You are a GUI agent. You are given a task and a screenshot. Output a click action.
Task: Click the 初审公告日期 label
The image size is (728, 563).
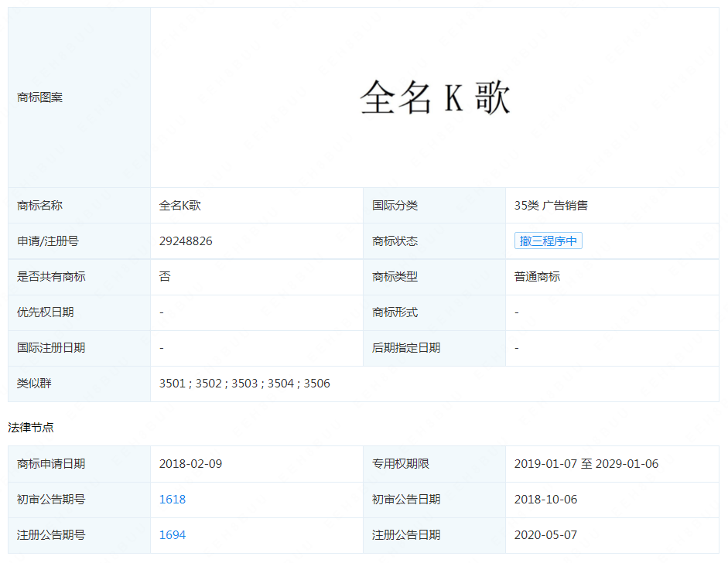[x=406, y=500]
